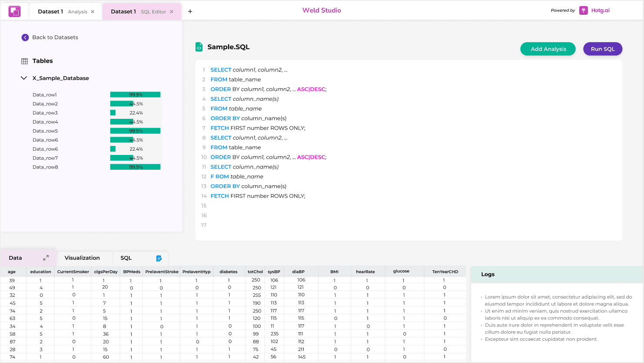Click the back arrow beside Back to Datasets
Image resolution: width=644 pixels, height=363 pixels.
click(25, 37)
